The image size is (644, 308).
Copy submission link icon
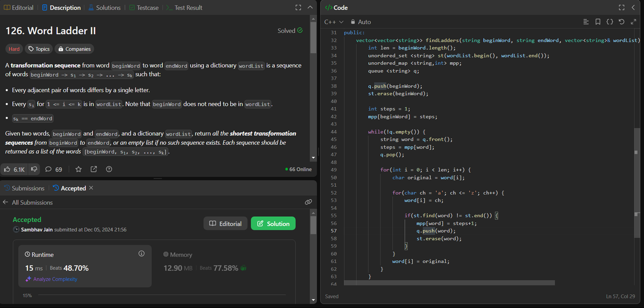coord(308,202)
